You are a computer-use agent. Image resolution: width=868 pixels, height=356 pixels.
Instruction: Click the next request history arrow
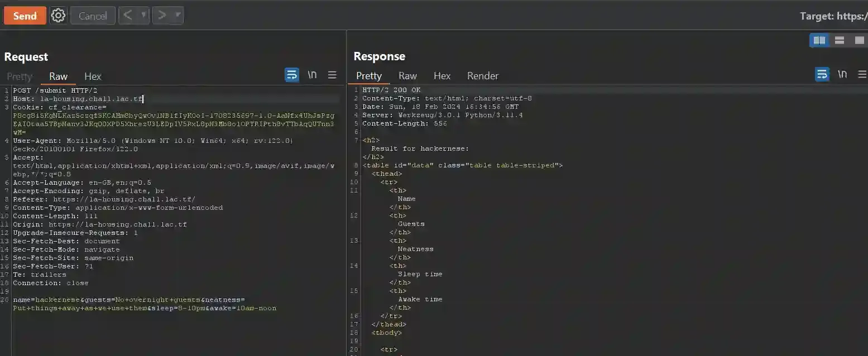pyautogui.click(x=162, y=16)
